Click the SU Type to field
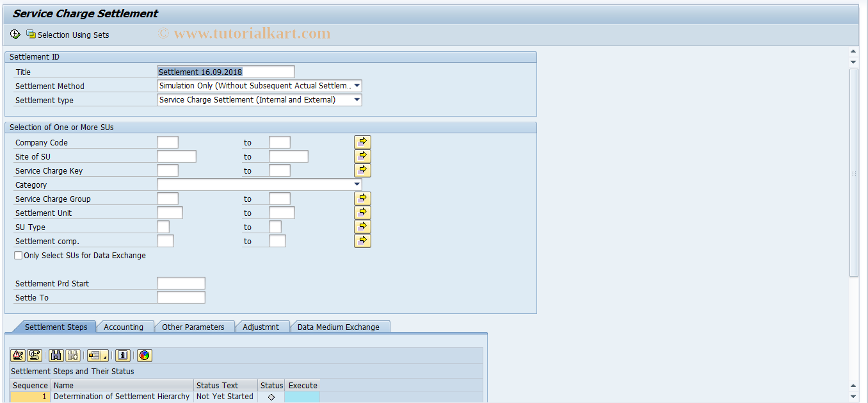Viewport: 868px width, 403px height. (x=275, y=227)
